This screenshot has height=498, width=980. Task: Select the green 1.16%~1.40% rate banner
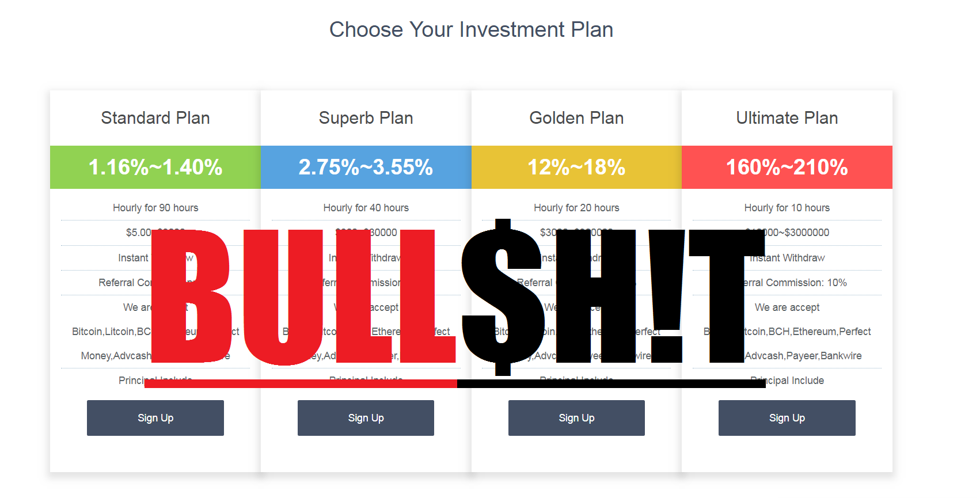[x=155, y=167]
